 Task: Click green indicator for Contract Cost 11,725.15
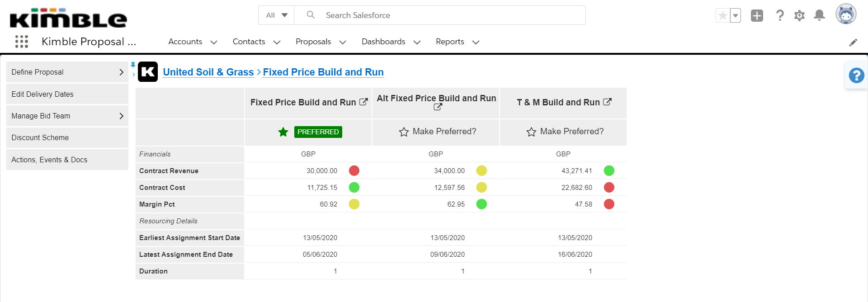[x=354, y=187]
